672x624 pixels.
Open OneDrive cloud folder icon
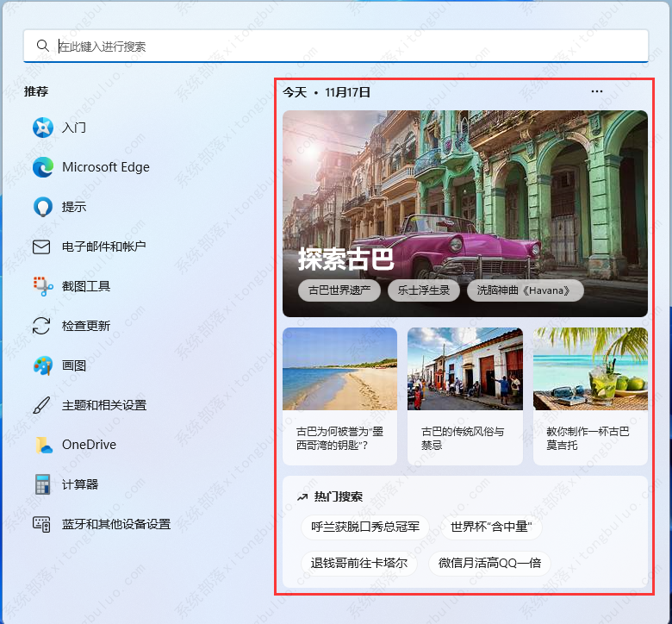pyautogui.click(x=42, y=445)
